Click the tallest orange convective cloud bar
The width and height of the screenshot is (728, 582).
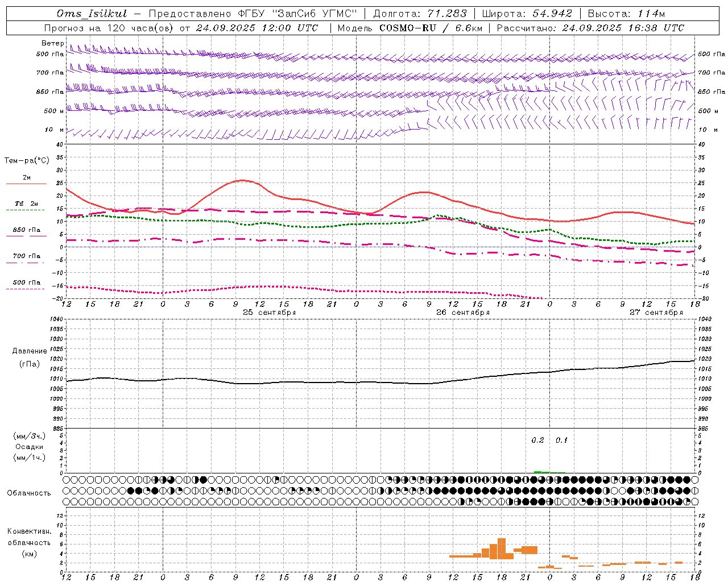tap(502, 548)
